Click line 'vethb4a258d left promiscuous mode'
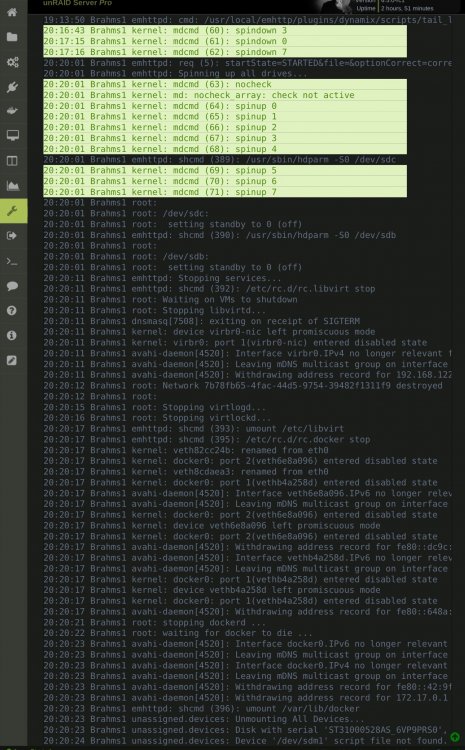The image size is (465, 750). coord(212,590)
